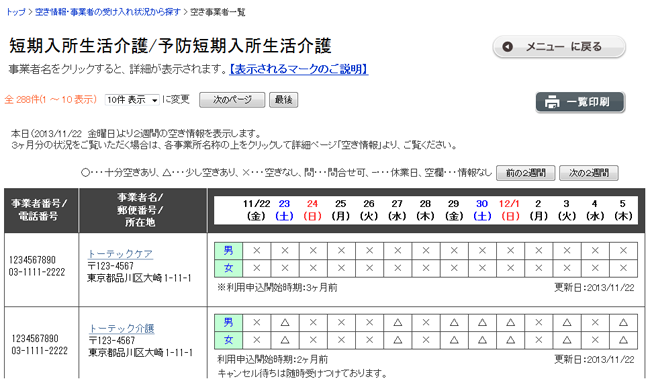Select the 11/22 (金) date header
This screenshot has width=650, height=379.
coord(256,210)
